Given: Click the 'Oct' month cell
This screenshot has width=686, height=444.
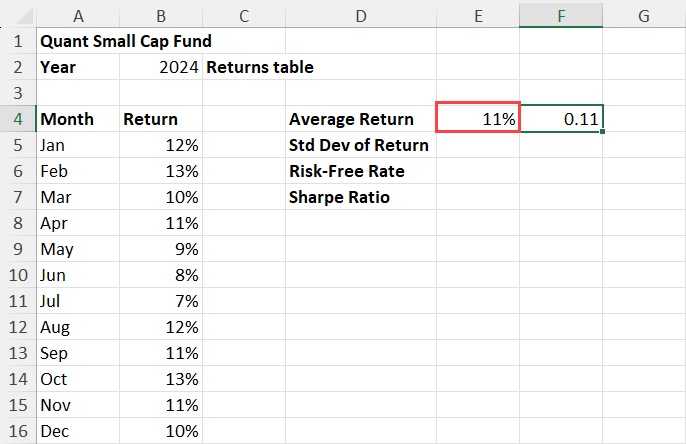Looking at the screenshot, I should point(78,379).
